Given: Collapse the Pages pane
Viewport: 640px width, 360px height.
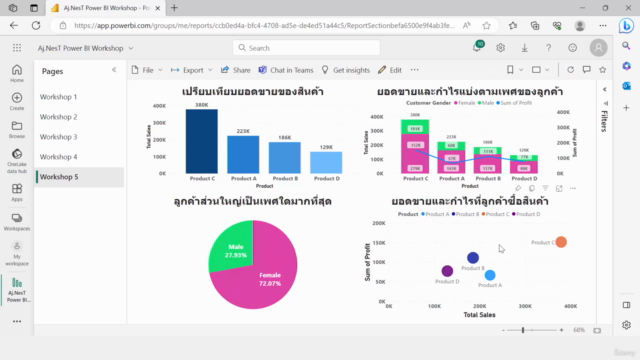Looking at the screenshot, I should 114,70.
